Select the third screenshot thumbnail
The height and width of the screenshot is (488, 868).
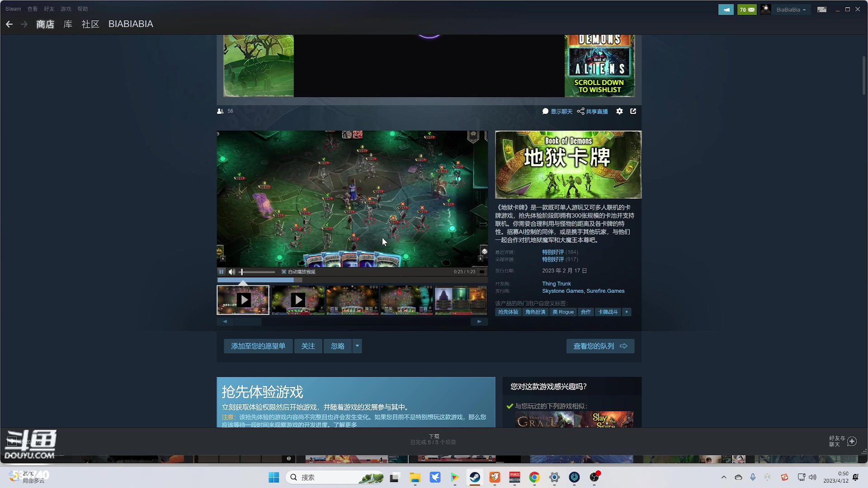352,300
